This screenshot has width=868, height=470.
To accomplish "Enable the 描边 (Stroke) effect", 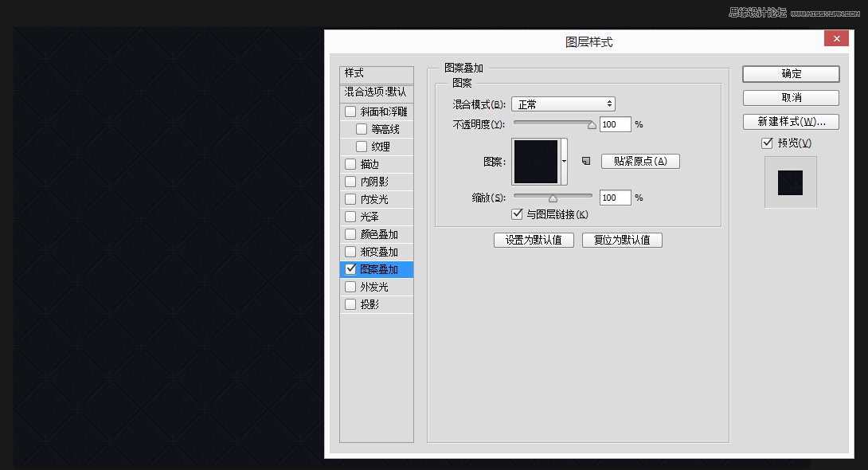I will click(348, 163).
